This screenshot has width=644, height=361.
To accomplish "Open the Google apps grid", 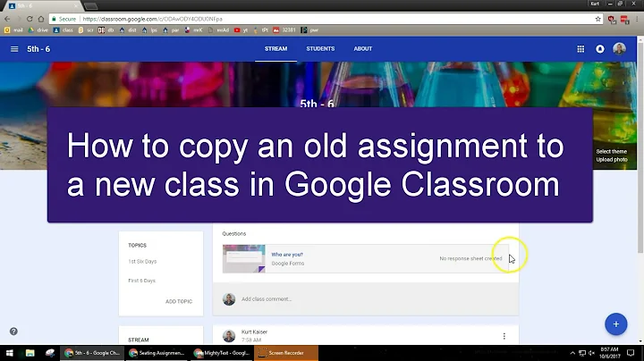I will [580, 49].
